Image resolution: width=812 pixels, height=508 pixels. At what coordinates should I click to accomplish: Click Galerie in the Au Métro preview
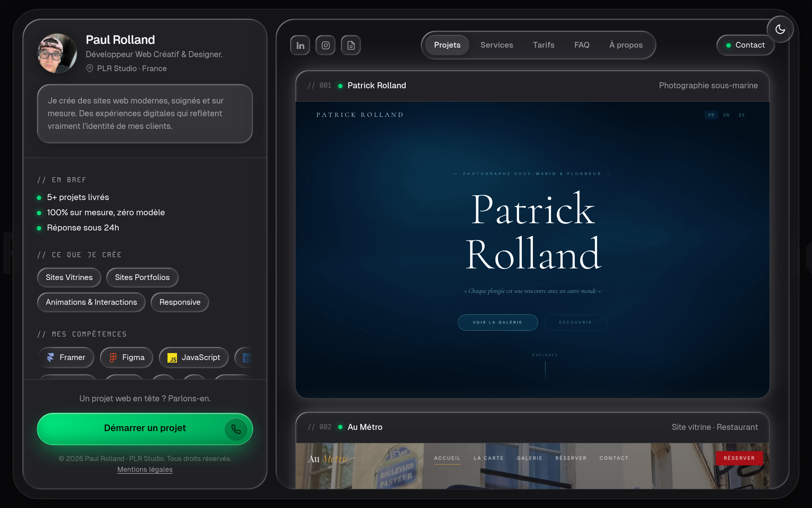pyautogui.click(x=529, y=458)
